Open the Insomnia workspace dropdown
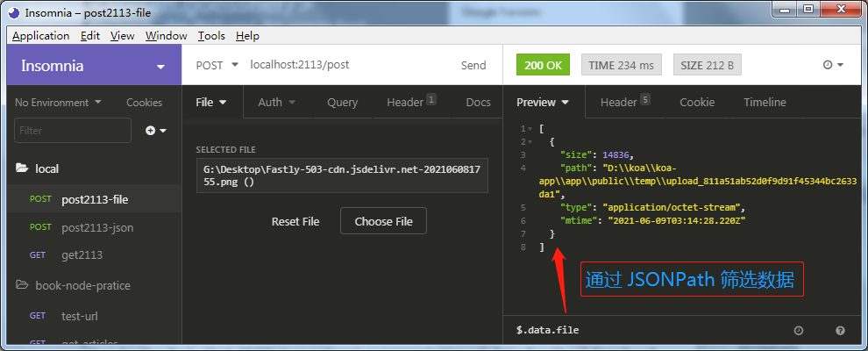Image resolution: width=868 pixels, height=351 pixels. pos(94,65)
